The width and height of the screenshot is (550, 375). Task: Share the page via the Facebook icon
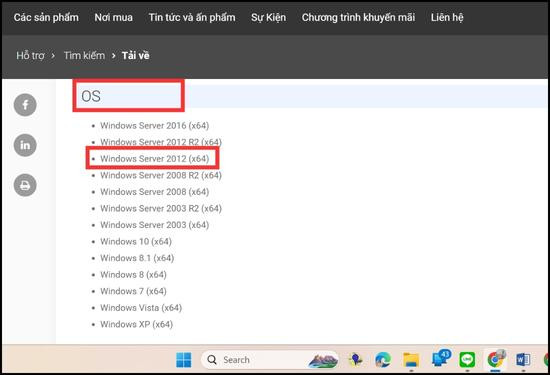click(25, 105)
